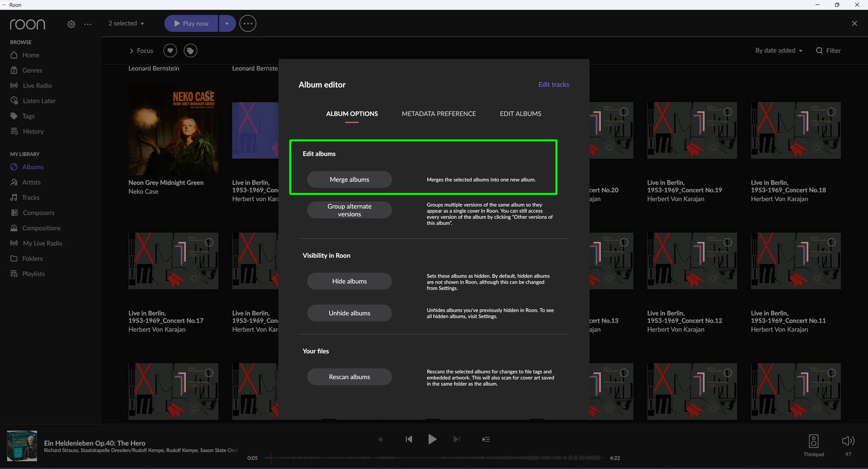Open the volume speaker control

(848, 441)
